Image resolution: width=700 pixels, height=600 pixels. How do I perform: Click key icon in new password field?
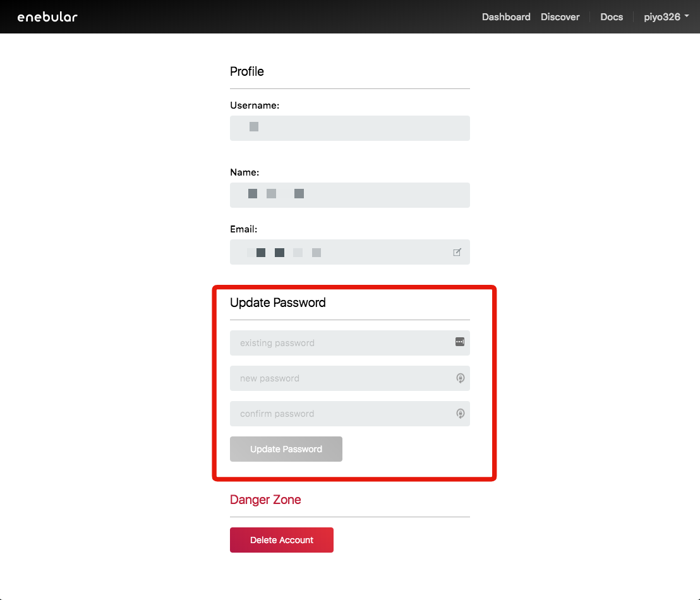[x=460, y=378]
